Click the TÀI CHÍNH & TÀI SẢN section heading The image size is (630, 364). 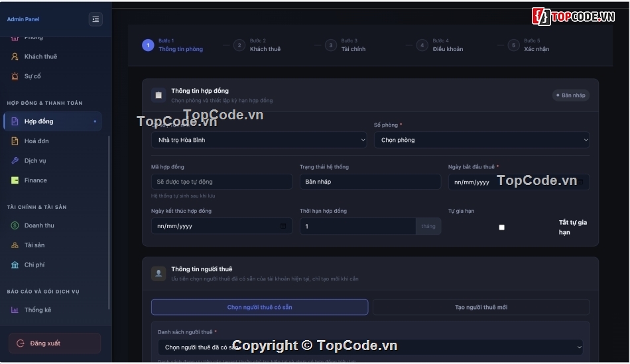coord(36,208)
